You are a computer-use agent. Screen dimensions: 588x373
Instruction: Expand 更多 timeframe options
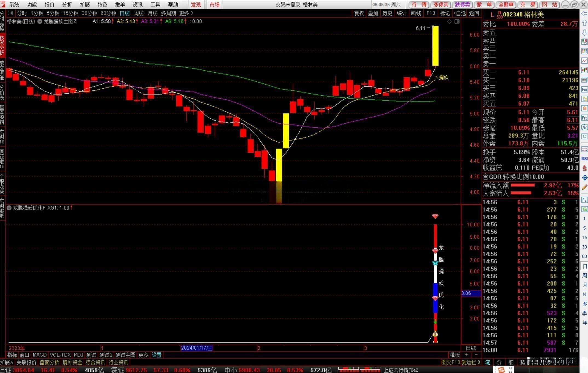pyautogui.click(x=186, y=13)
